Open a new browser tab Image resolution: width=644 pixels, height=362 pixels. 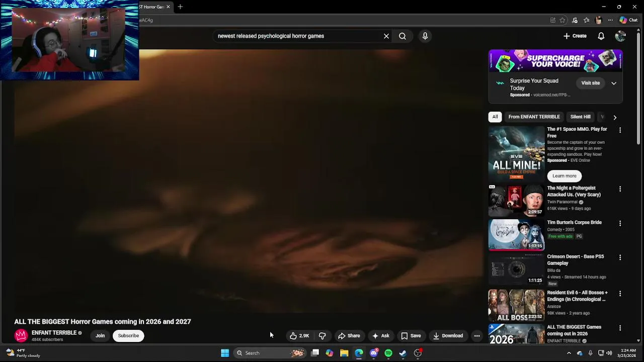[180, 7]
